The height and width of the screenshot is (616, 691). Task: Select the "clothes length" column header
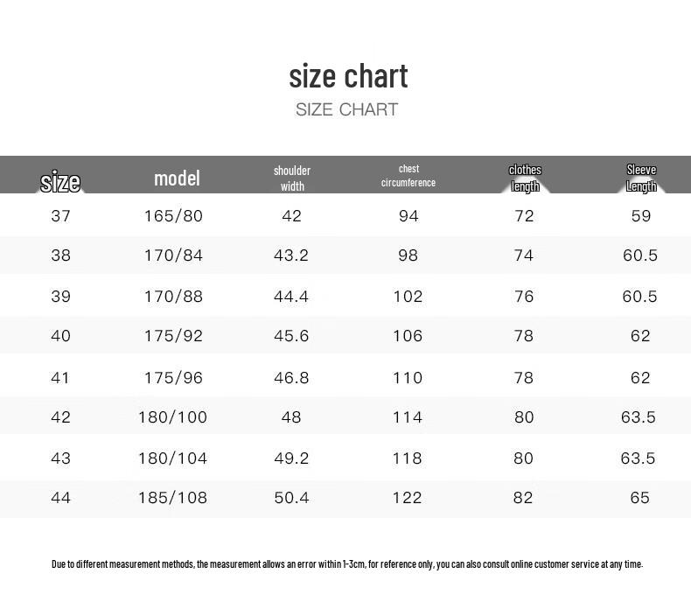pos(525,178)
